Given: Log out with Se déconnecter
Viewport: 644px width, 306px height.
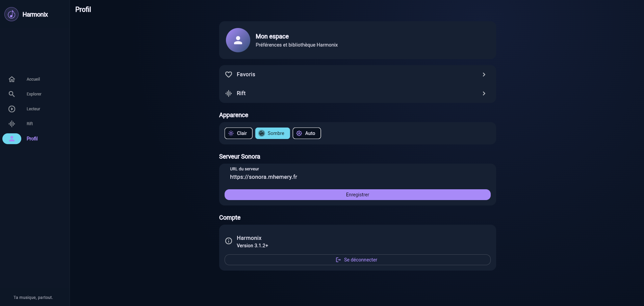Looking at the screenshot, I should [x=358, y=260].
